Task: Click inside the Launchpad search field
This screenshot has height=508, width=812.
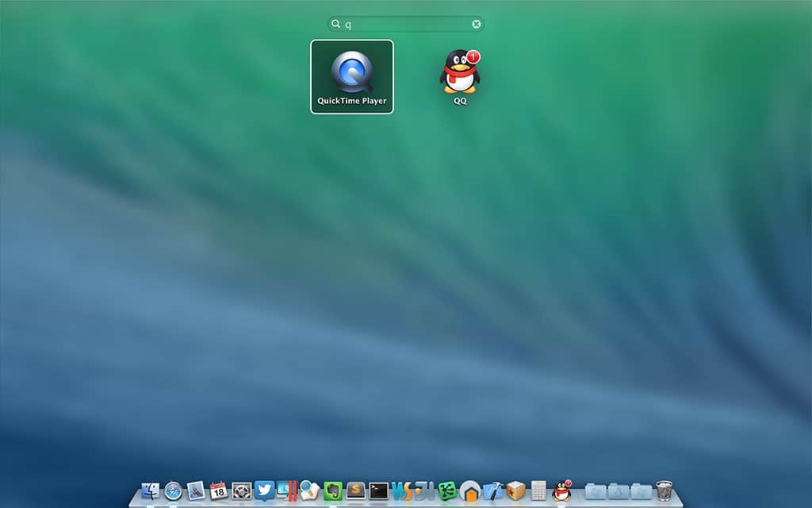Action: tap(404, 24)
